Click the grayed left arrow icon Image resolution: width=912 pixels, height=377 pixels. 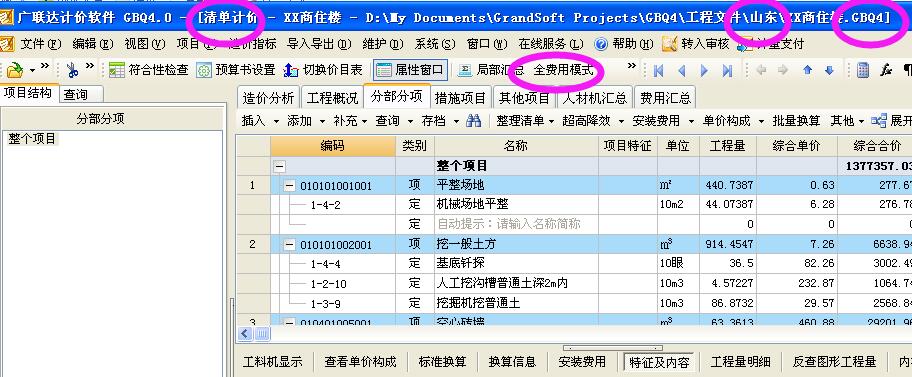pyautogui.click(x=761, y=70)
